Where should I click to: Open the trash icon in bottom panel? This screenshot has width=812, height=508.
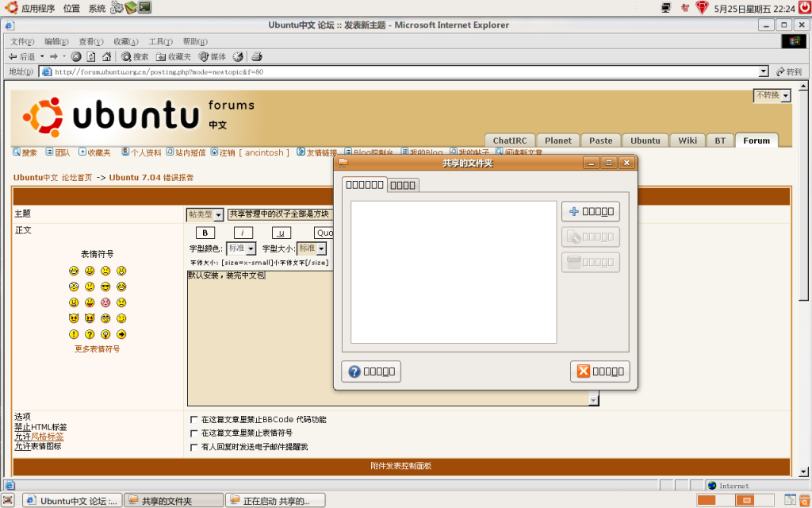click(x=804, y=500)
